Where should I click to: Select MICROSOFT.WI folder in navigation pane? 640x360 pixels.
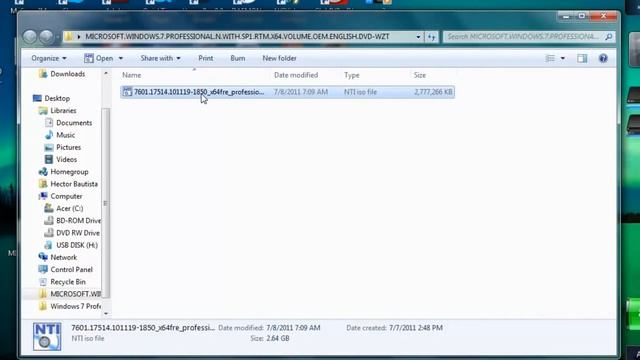tap(75, 294)
